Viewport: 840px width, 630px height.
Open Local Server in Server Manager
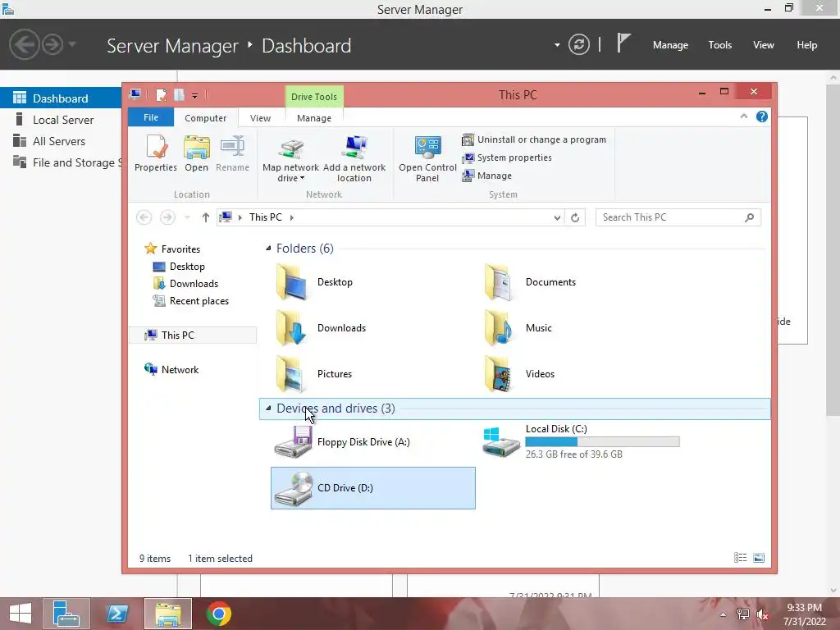click(61, 120)
